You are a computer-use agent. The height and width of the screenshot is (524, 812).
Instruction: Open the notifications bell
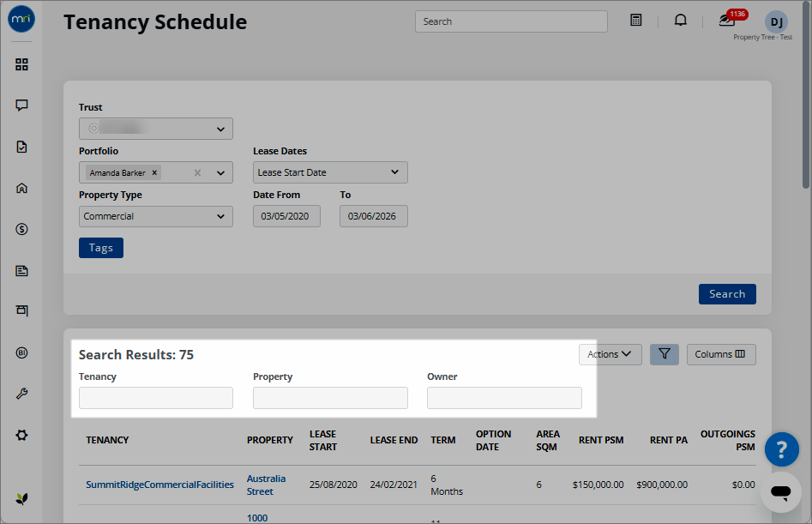681,21
